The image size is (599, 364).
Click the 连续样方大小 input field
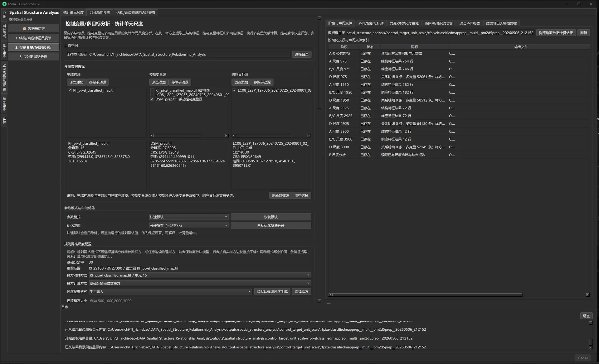(200, 301)
